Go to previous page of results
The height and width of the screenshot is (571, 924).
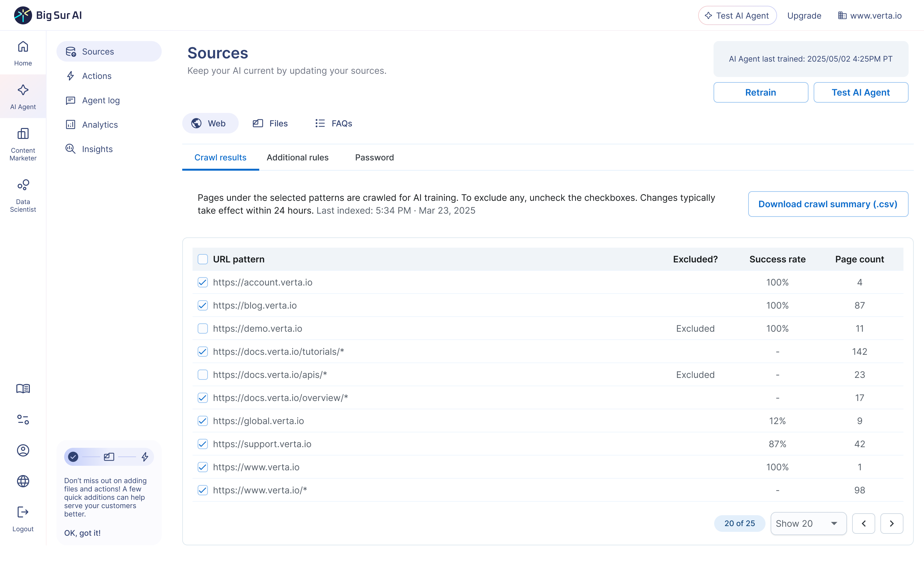point(863,524)
